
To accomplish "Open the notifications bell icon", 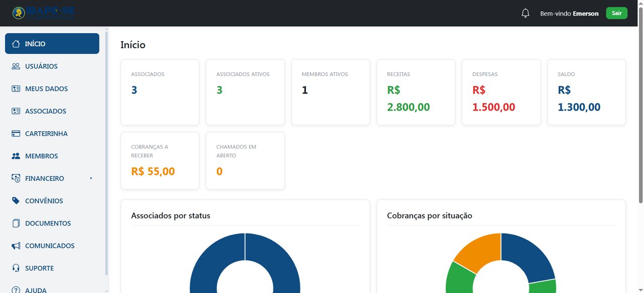I will (x=525, y=13).
